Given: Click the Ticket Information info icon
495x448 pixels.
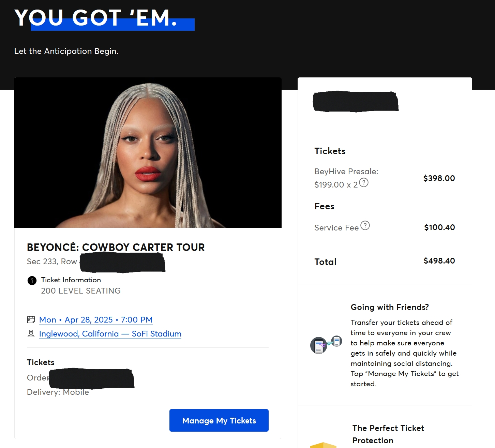Looking at the screenshot, I should click(32, 281).
